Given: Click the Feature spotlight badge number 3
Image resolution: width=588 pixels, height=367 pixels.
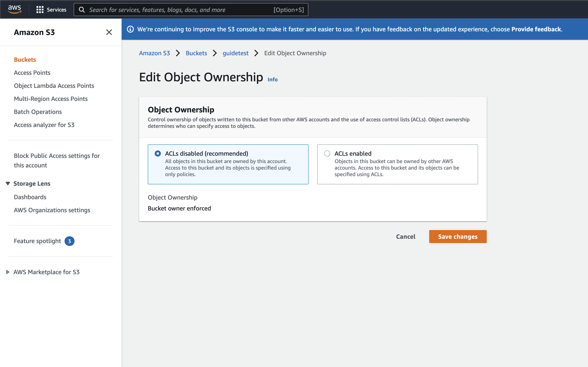Looking at the screenshot, I should coord(69,241).
